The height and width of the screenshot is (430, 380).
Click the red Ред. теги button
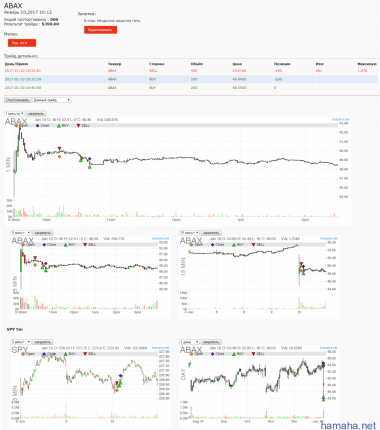pos(22,43)
